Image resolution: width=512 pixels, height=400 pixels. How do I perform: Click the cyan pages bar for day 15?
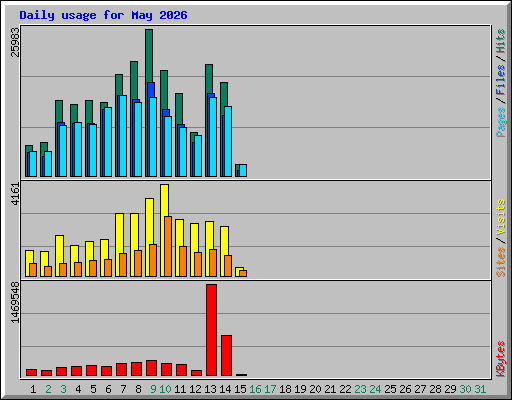pos(243,170)
